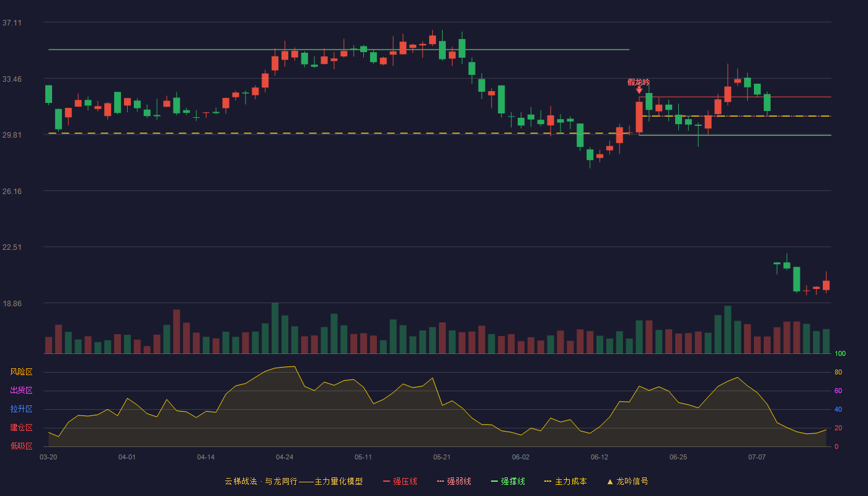This screenshot has width=868, height=496.
Task: Select the 风险区 zone label
Action: click(21, 372)
